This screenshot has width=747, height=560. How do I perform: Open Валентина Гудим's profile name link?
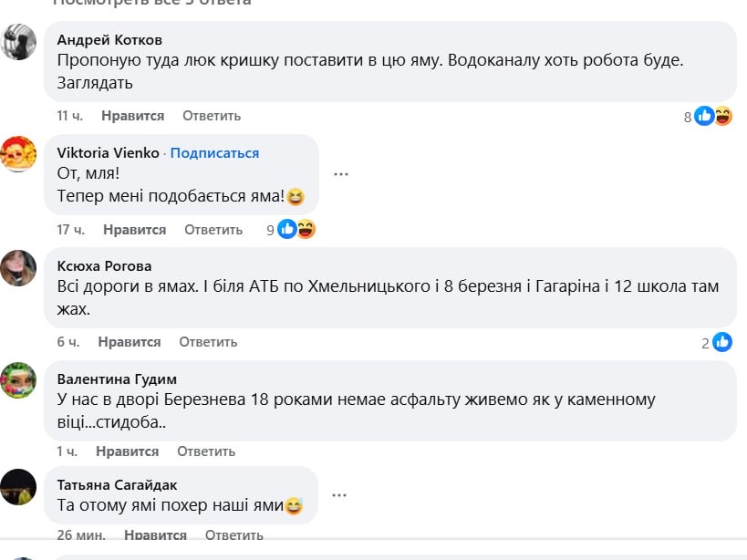[117, 379]
